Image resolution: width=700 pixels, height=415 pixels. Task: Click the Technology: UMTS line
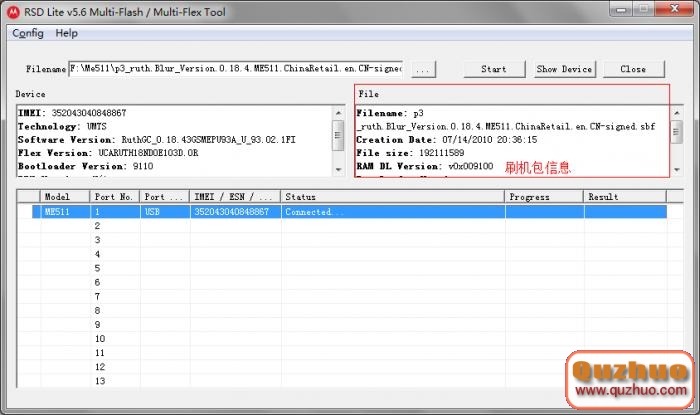pos(62,126)
